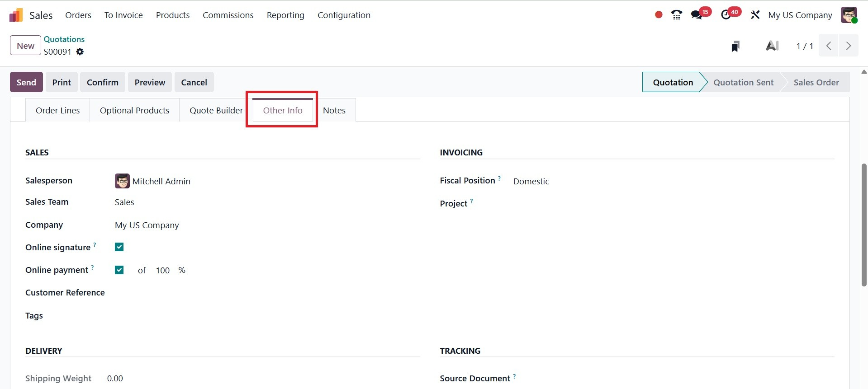868x389 pixels.
Task: Cancel the quotation
Action: (x=194, y=82)
